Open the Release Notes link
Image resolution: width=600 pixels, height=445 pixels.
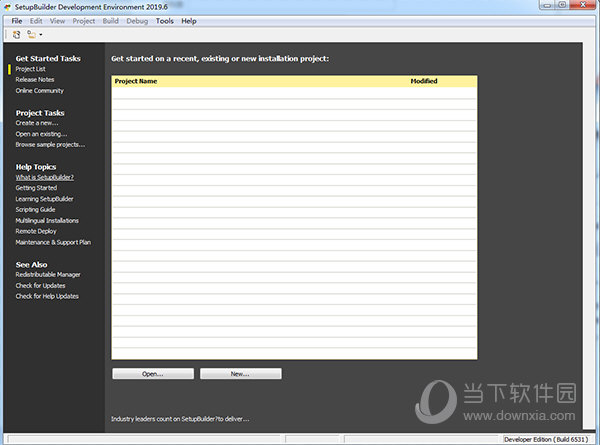(x=35, y=79)
